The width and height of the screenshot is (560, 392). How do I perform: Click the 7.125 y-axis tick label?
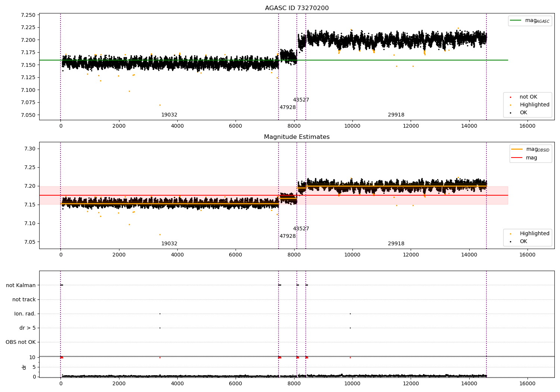coord(28,77)
